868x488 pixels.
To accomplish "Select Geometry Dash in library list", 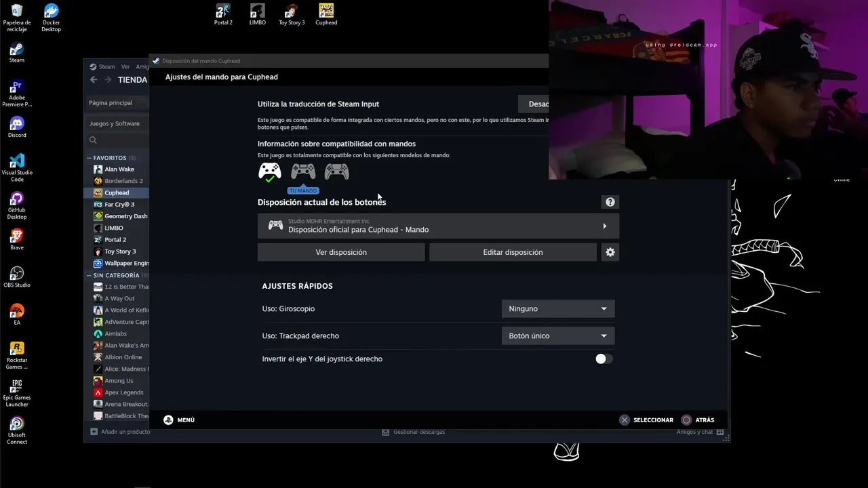I will tap(117, 216).
